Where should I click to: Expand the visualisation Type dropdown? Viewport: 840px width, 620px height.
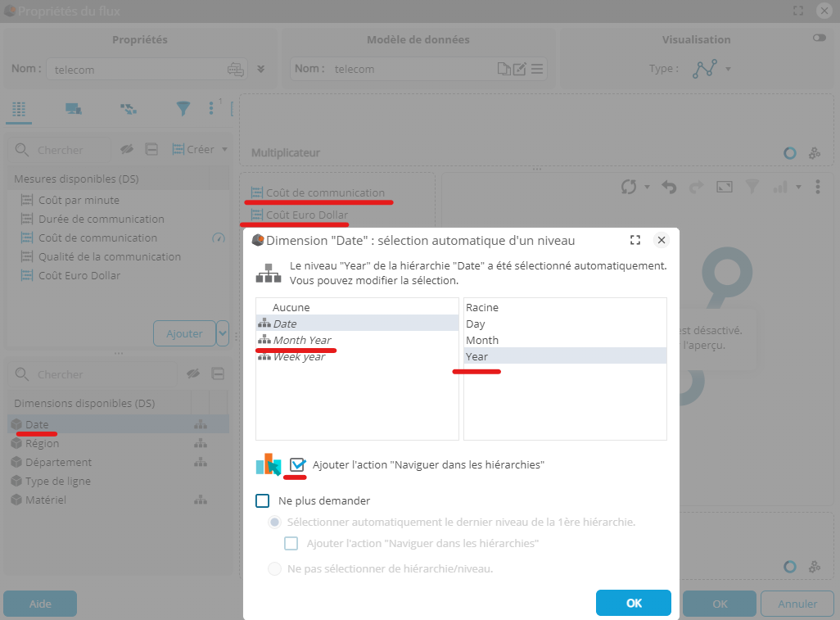pos(728,69)
